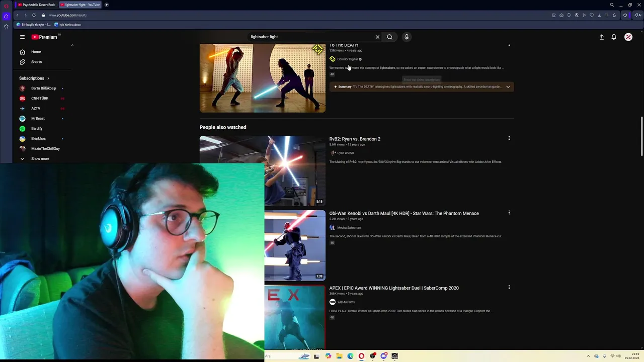Image resolution: width=644 pixels, height=362 pixels.
Task: Open the YAD-tu Films channel link
Action: (x=346, y=302)
